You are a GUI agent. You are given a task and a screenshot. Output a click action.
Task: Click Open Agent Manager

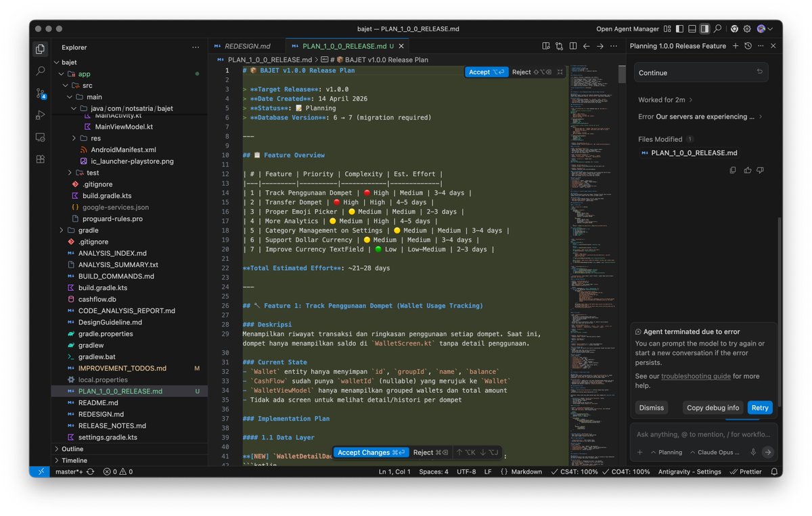tap(627, 29)
